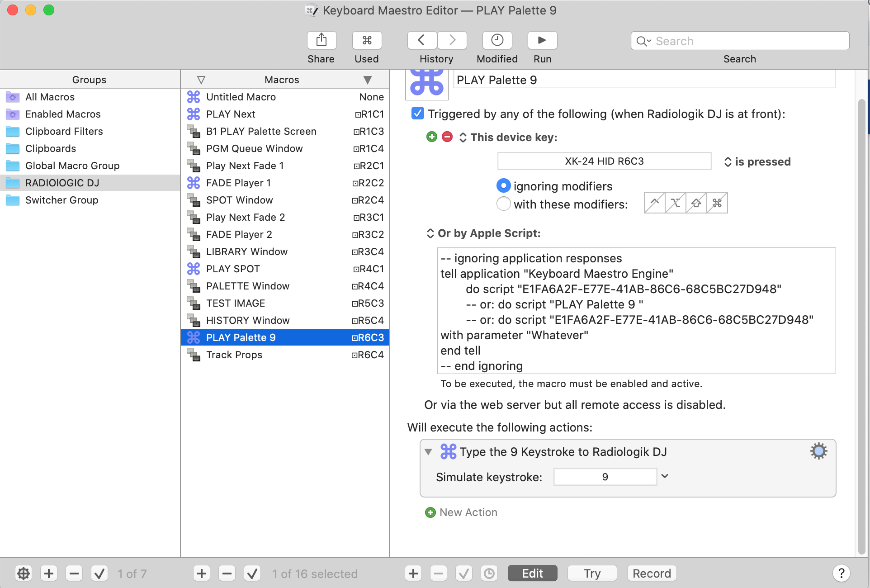870x588 pixels.
Task: Change 'This device key' trigger type
Action: [508, 137]
